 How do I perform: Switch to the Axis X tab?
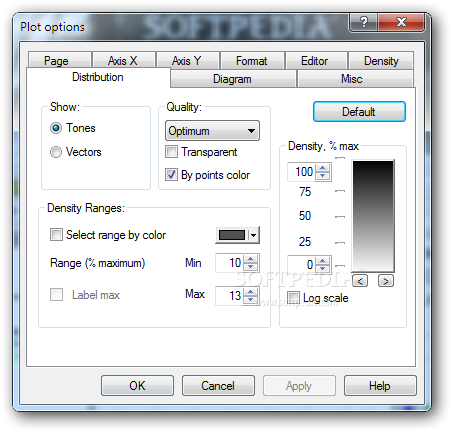(123, 61)
